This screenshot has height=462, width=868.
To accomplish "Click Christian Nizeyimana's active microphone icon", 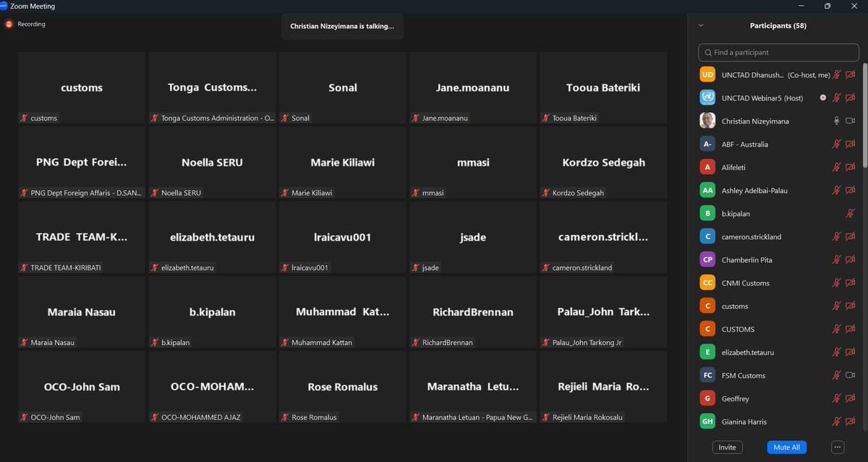I will (x=837, y=121).
